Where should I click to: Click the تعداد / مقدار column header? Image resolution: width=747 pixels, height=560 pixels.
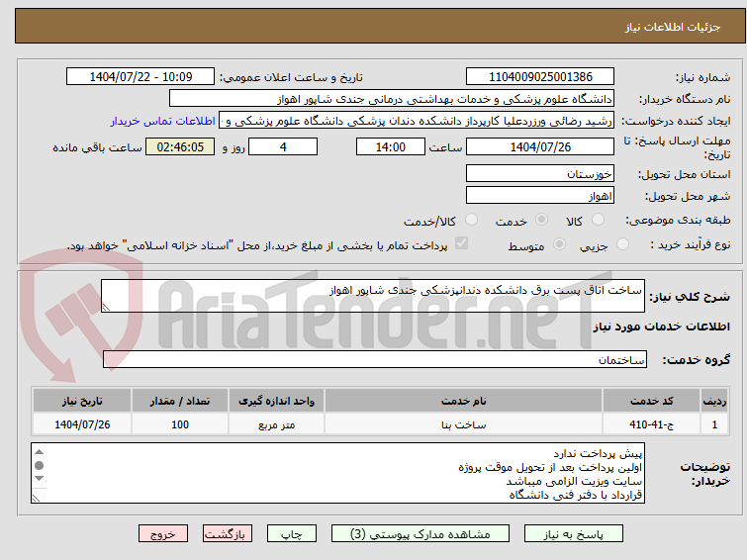coord(180,401)
